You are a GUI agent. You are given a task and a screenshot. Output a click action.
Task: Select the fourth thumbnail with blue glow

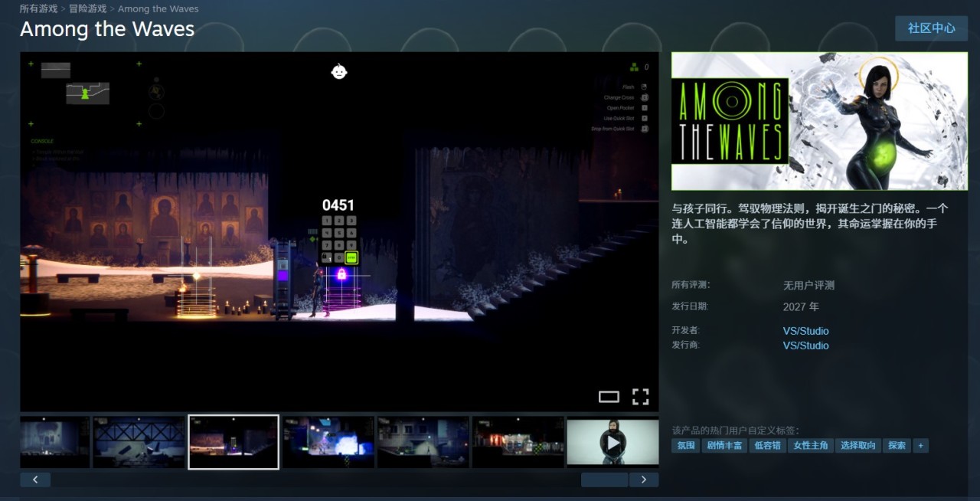click(x=328, y=442)
